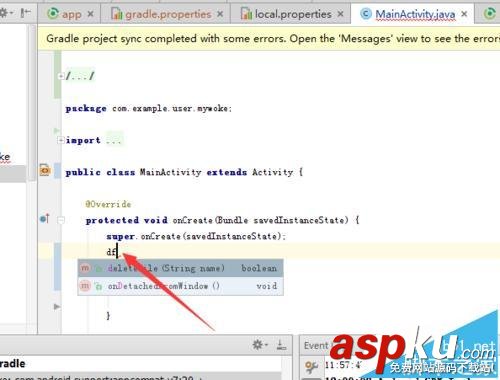Collapse the onCreate method body
The height and width of the screenshot is (380, 500).
(61, 220)
